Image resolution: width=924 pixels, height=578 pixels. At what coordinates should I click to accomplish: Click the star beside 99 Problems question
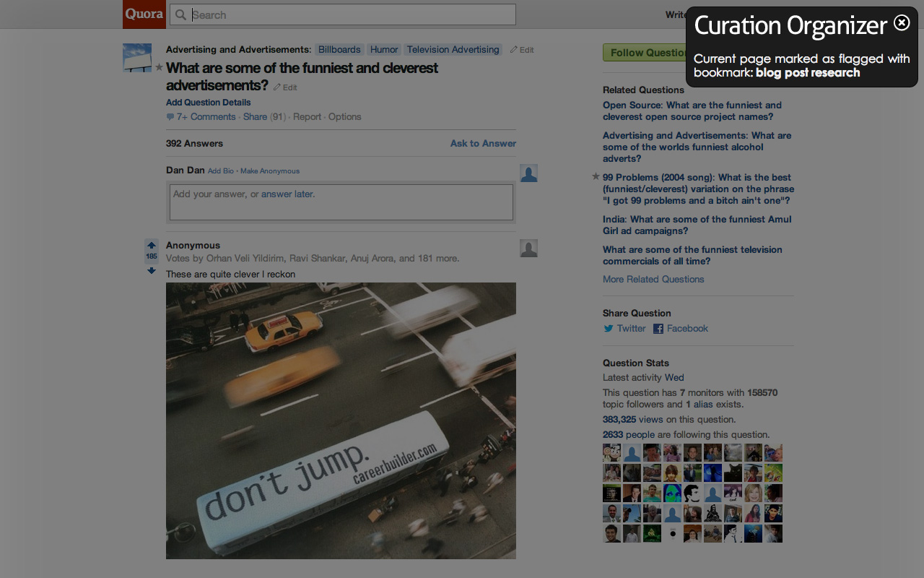pyautogui.click(x=596, y=176)
